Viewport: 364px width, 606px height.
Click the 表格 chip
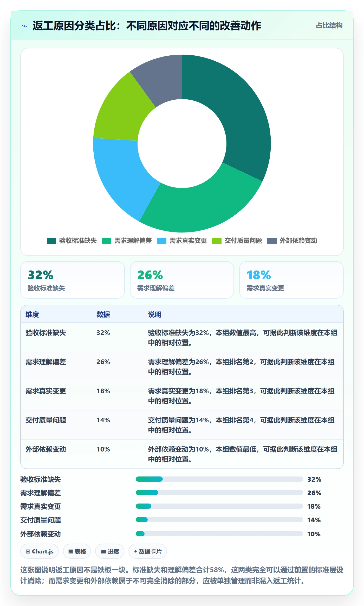click(x=77, y=551)
